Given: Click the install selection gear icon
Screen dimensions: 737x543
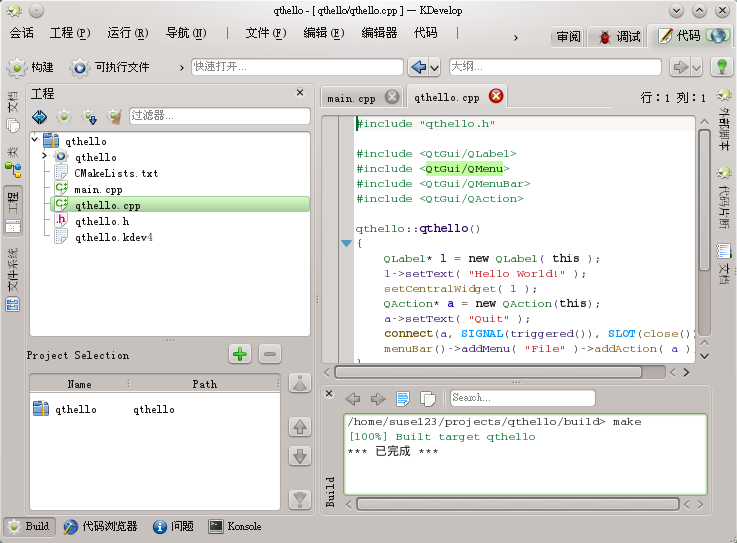Looking at the screenshot, I should [89, 117].
